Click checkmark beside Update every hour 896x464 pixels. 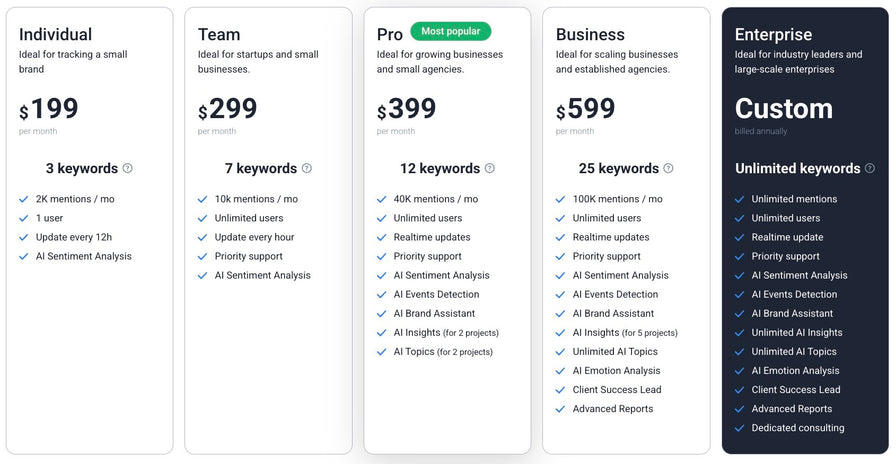click(202, 237)
